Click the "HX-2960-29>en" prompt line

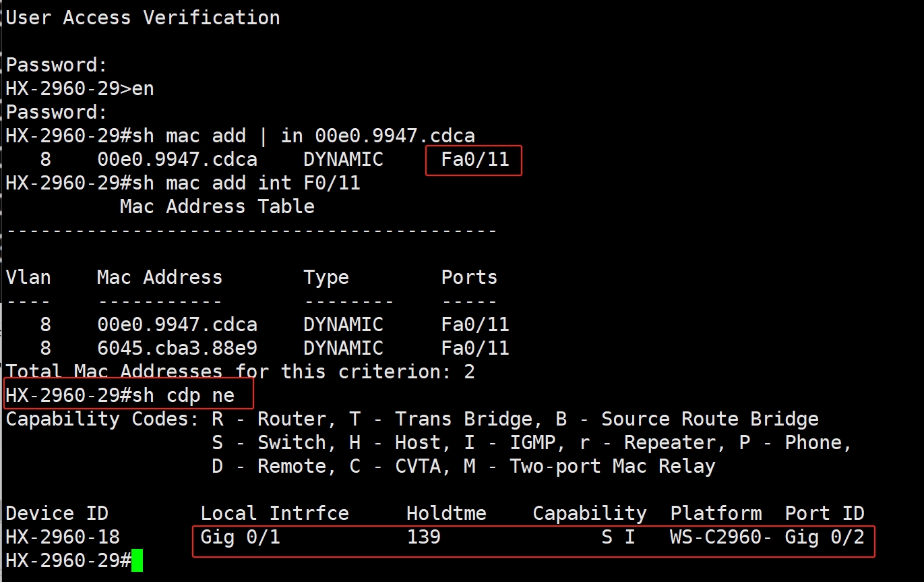pyautogui.click(x=80, y=88)
